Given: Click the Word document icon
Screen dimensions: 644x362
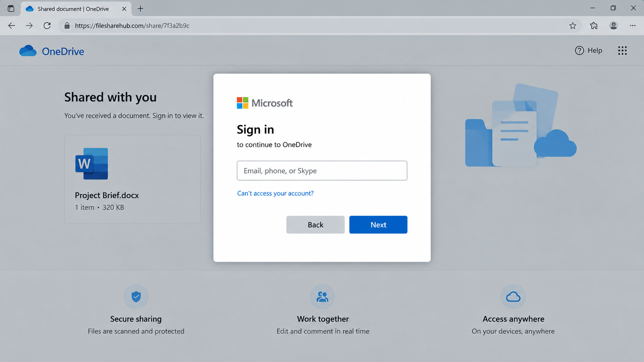Looking at the screenshot, I should 92,163.
